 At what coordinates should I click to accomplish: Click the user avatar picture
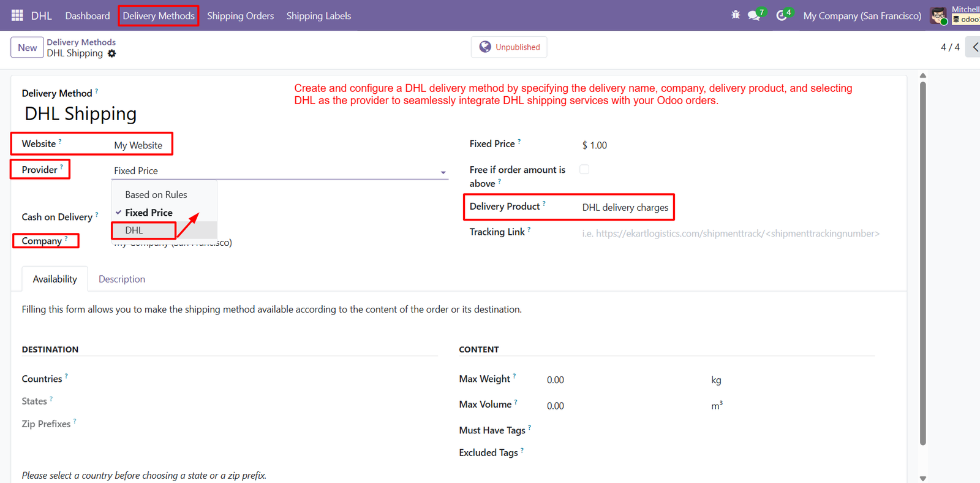coord(938,16)
